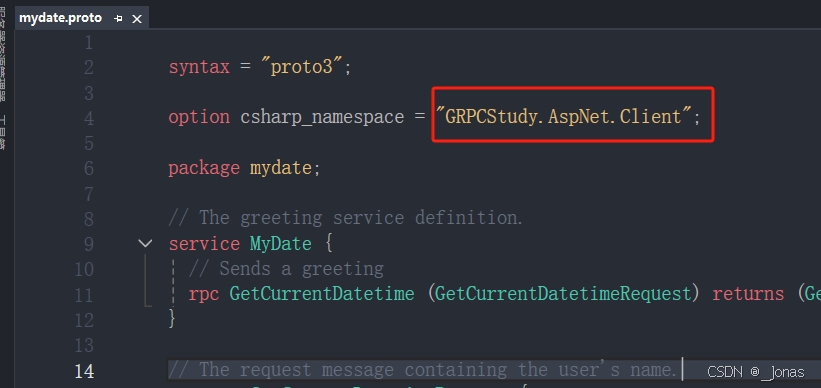Viewport: 821px width, 388px height.
Task: Click the package name mydate
Action: pyautogui.click(x=281, y=168)
